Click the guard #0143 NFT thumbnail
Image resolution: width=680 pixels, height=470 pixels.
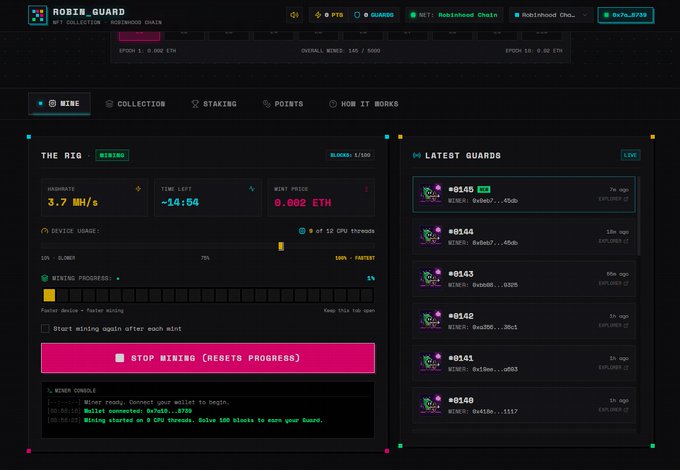click(x=431, y=278)
